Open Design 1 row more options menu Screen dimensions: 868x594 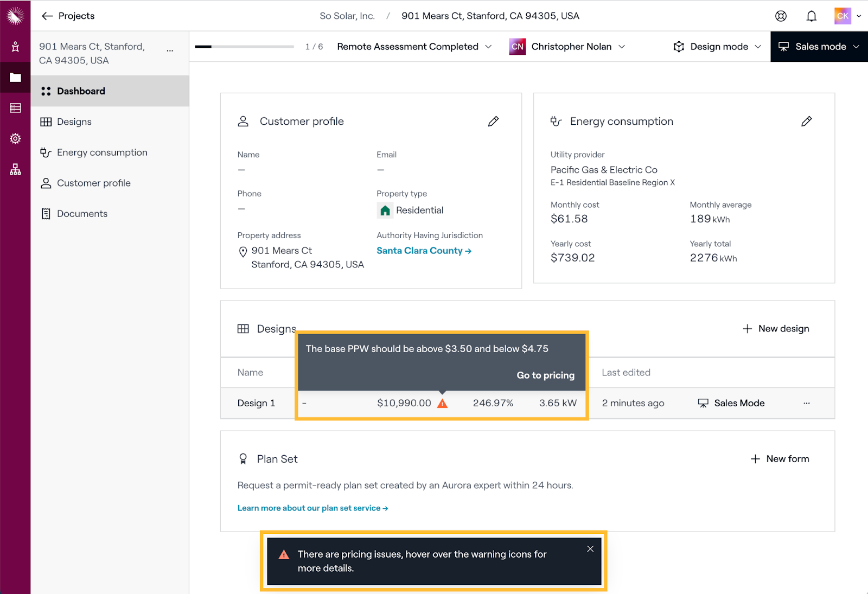tap(807, 403)
